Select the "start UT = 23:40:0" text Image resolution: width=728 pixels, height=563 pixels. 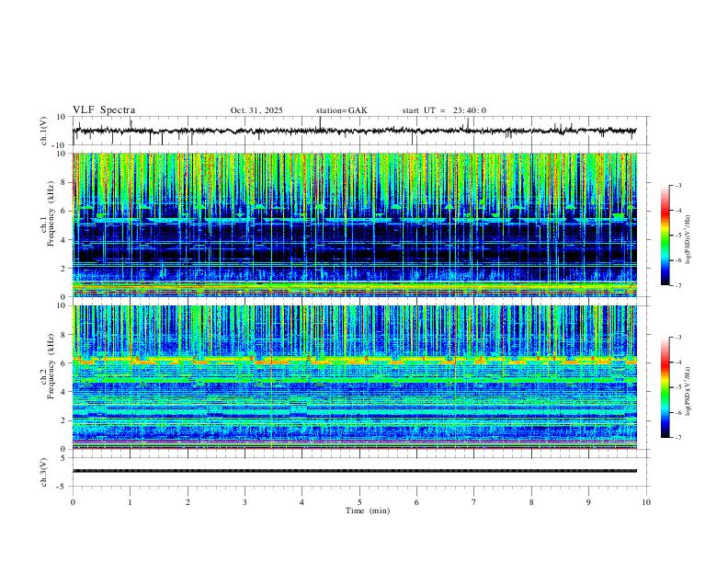(444, 110)
